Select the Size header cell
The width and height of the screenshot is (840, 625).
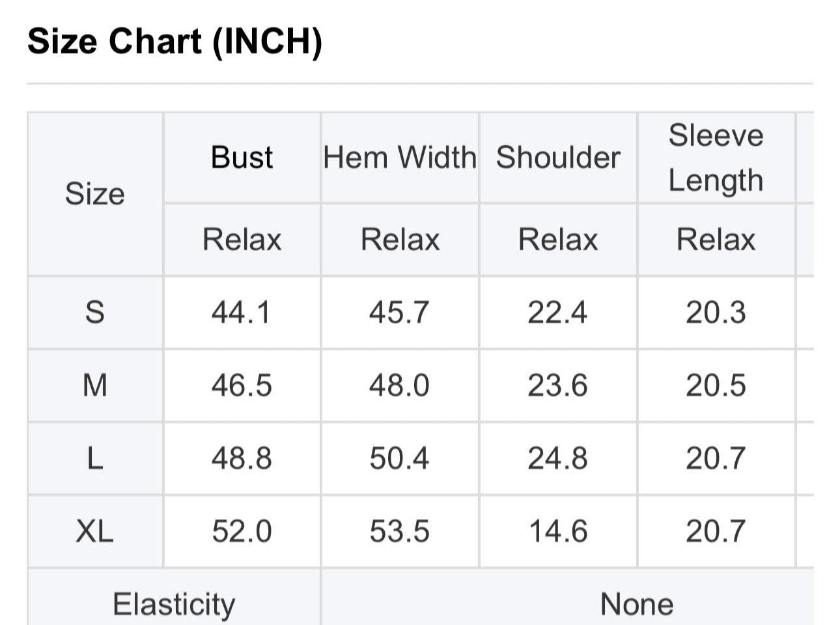point(95,194)
